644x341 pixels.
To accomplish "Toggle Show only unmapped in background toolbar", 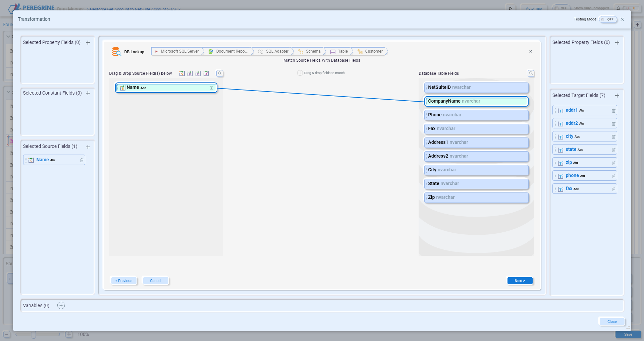I will tap(561, 8).
